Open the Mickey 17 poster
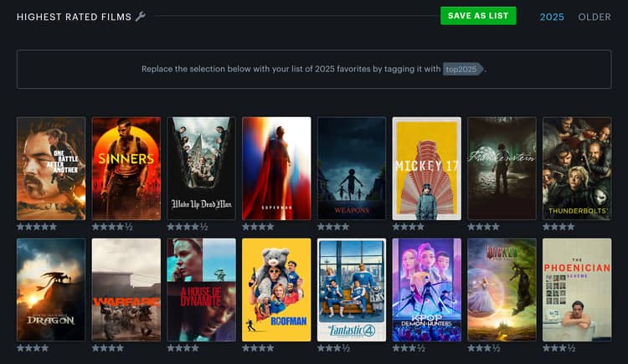Image resolution: width=628 pixels, height=364 pixels. click(x=426, y=168)
